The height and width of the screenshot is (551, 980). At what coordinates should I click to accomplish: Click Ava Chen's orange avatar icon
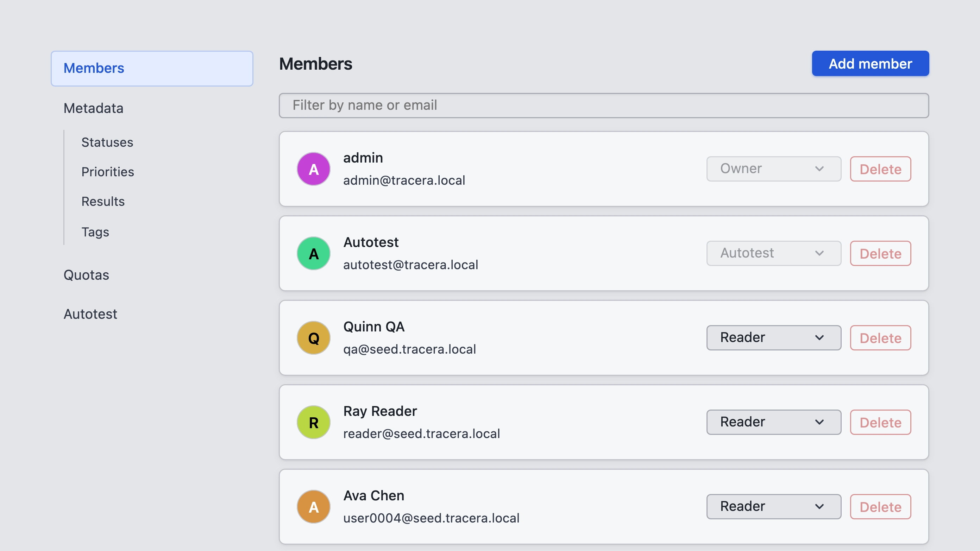(314, 507)
